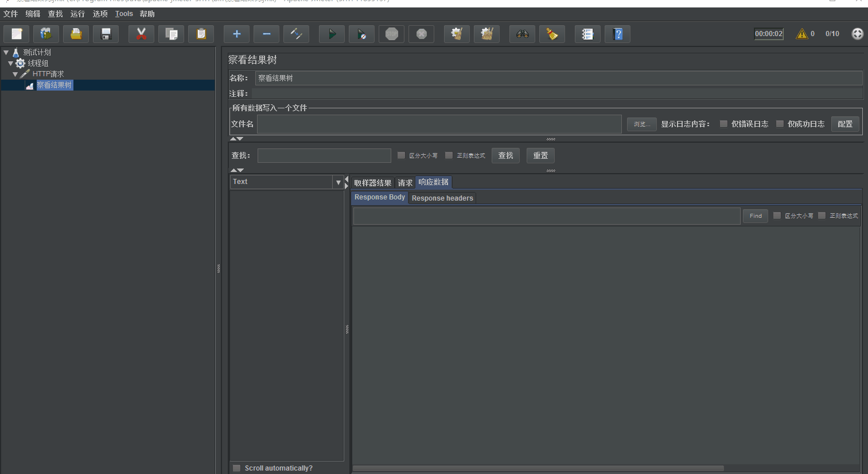
Task: Open the Function Helper list icon
Action: coord(587,34)
